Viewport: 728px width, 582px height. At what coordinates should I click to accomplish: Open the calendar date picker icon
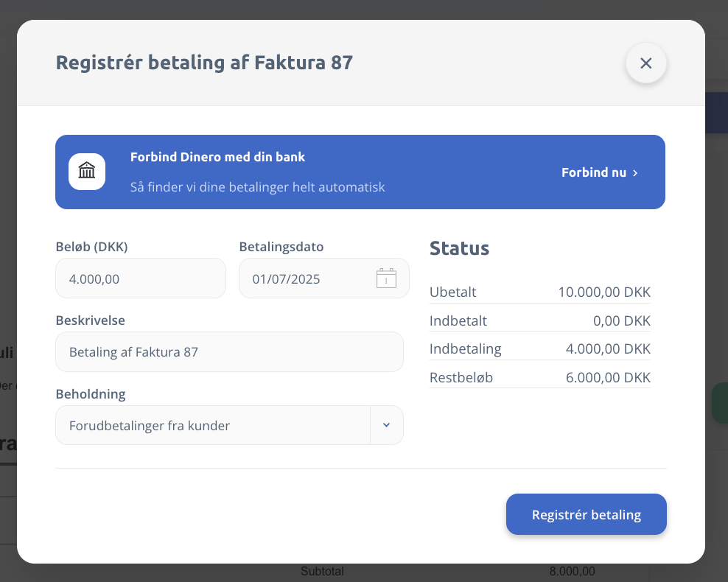(386, 278)
